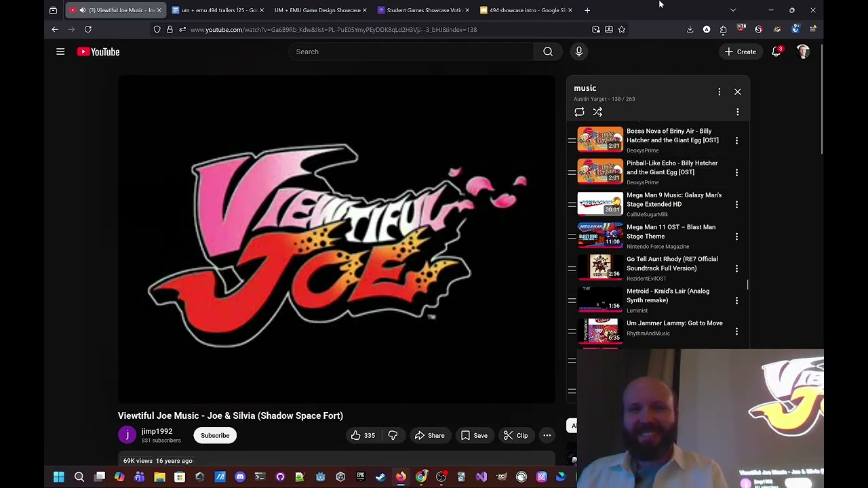
Task: Switch to Viewtiful Joe Music browser tab
Action: (x=115, y=10)
